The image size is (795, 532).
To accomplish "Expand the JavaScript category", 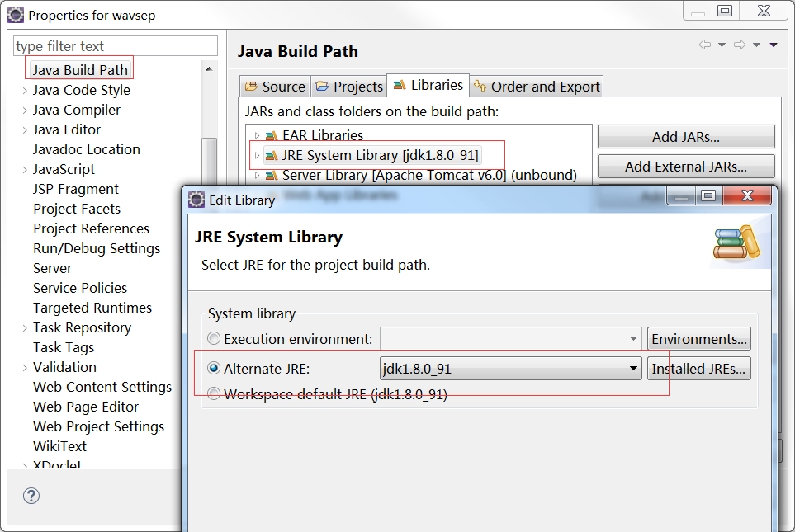I will (x=25, y=169).
